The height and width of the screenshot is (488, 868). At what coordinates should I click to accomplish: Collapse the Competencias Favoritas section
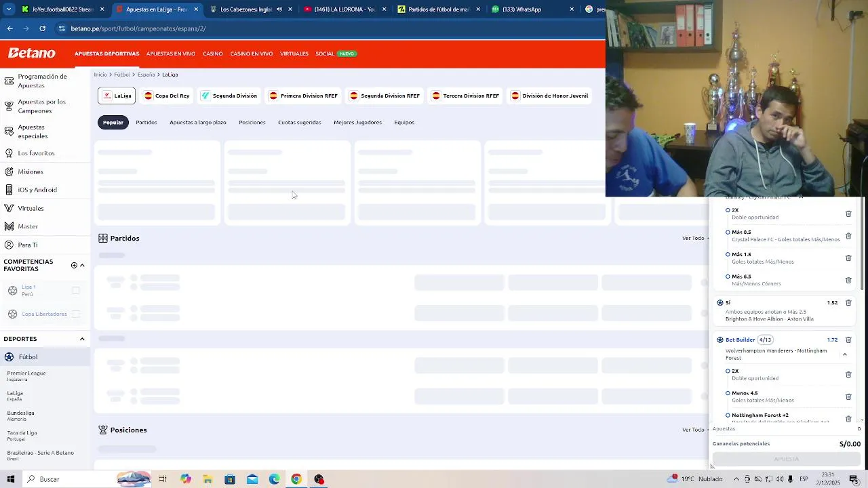pyautogui.click(x=82, y=265)
